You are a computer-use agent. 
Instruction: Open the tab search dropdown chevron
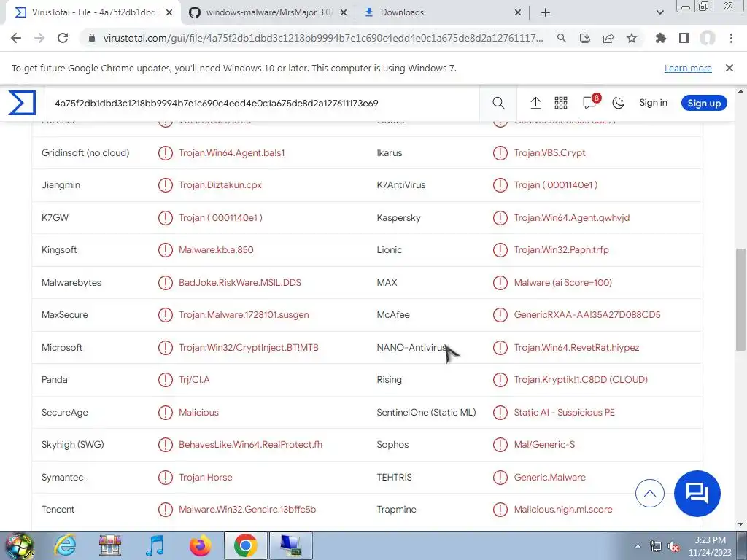click(x=659, y=12)
